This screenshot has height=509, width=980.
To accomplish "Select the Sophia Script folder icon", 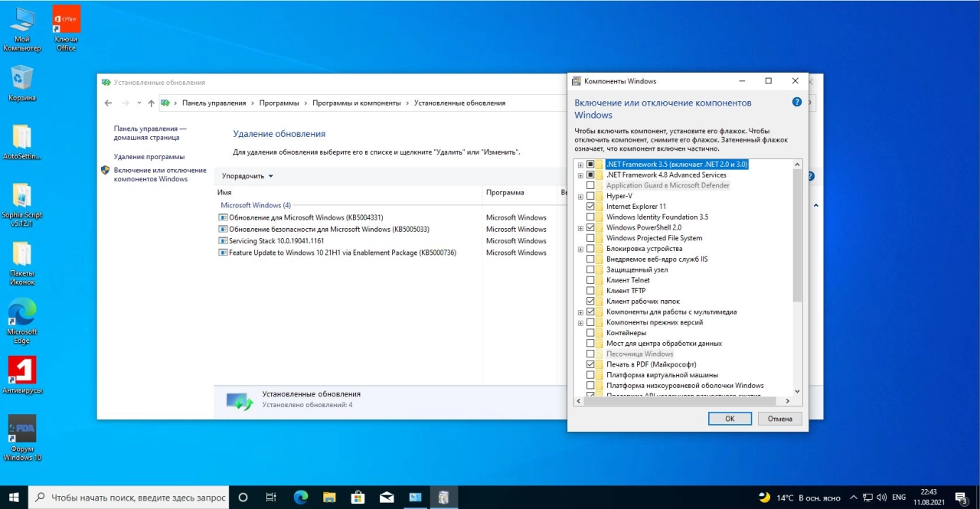I will point(22,205).
